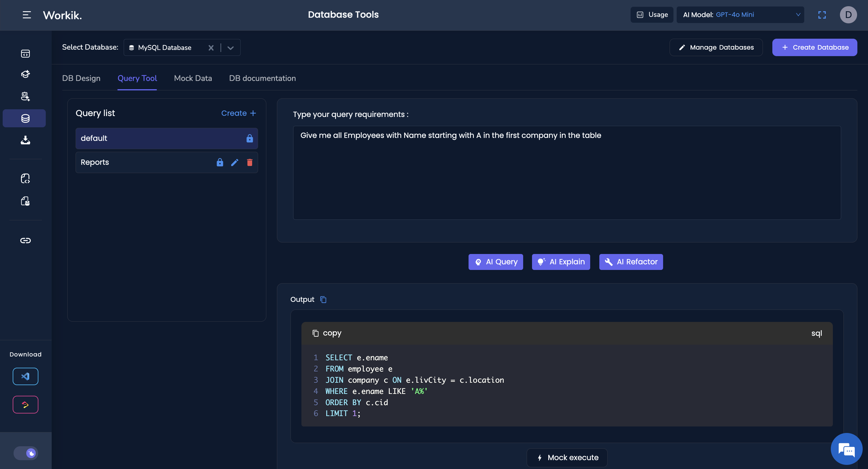Open the DB Design tab
The width and height of the screenshot is (868, 469).
point(81,78)
